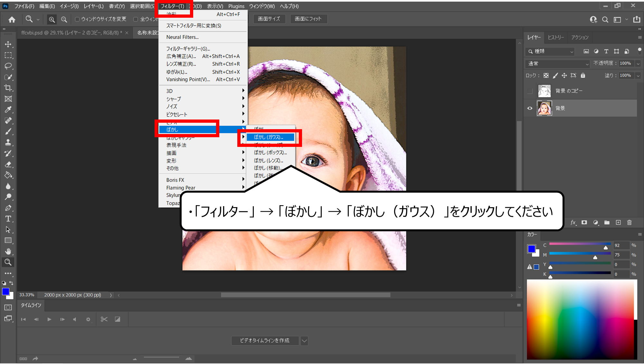Toggle lock transparent pixels icon
Image resolution: width=644 pixels, height=364 pixels.
[x=546, y=75]
